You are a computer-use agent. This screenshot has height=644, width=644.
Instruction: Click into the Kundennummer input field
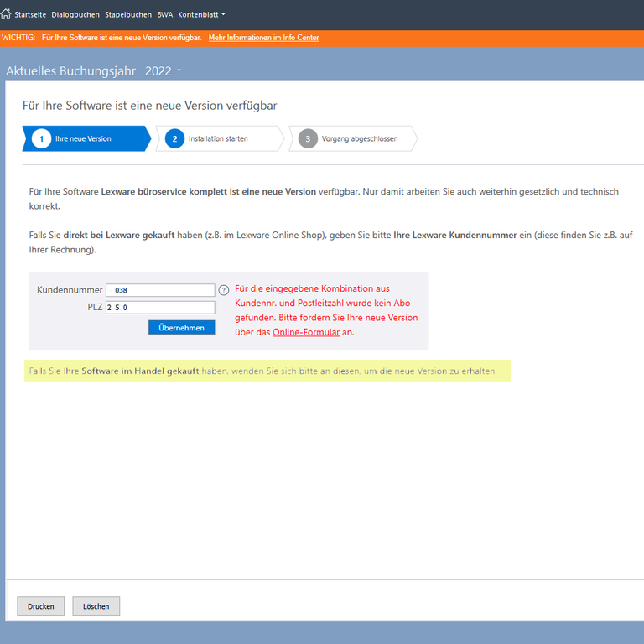pos(160,290)
